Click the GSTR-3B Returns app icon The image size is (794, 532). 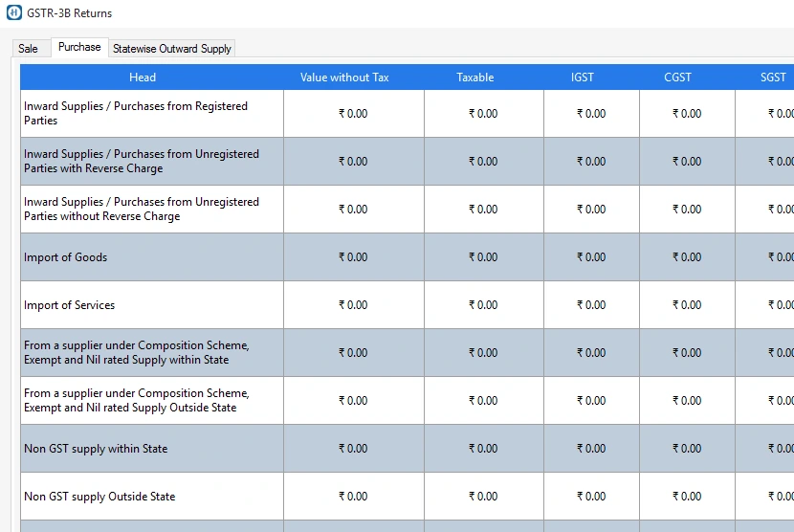tap(13, 13)
